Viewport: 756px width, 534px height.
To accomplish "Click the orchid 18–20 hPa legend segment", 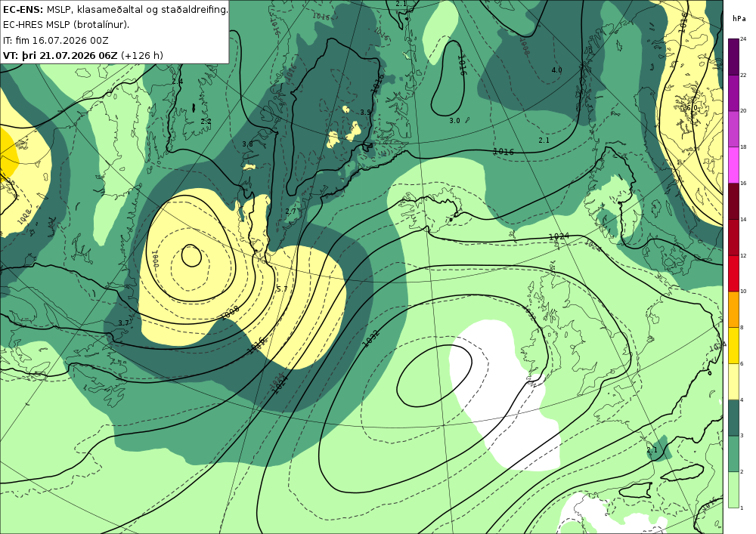I will (x=734, y=129).
